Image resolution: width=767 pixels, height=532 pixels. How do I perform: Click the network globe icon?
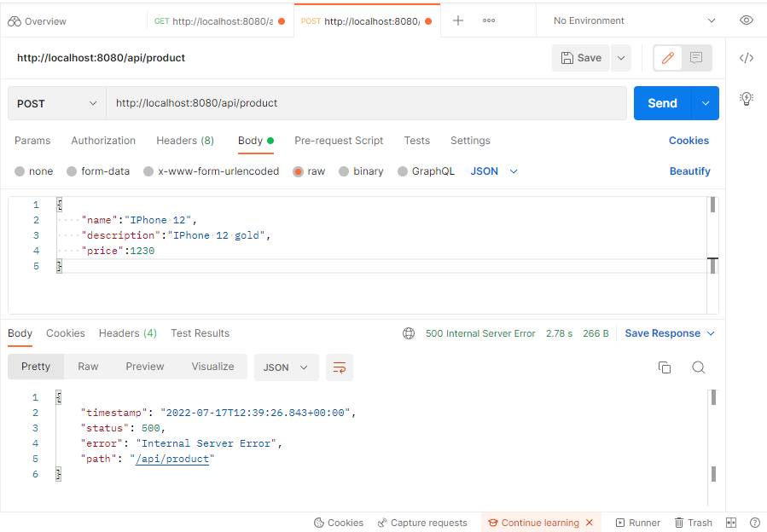point(409,333)
